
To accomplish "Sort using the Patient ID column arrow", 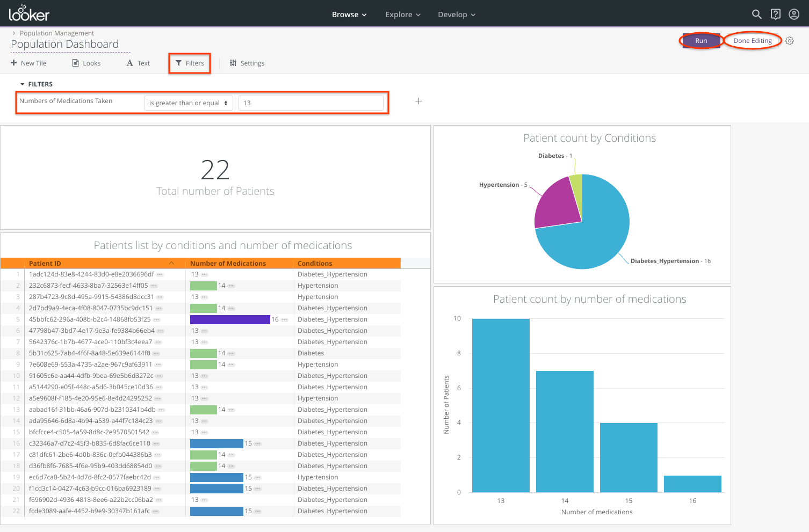I will (171, 263).
